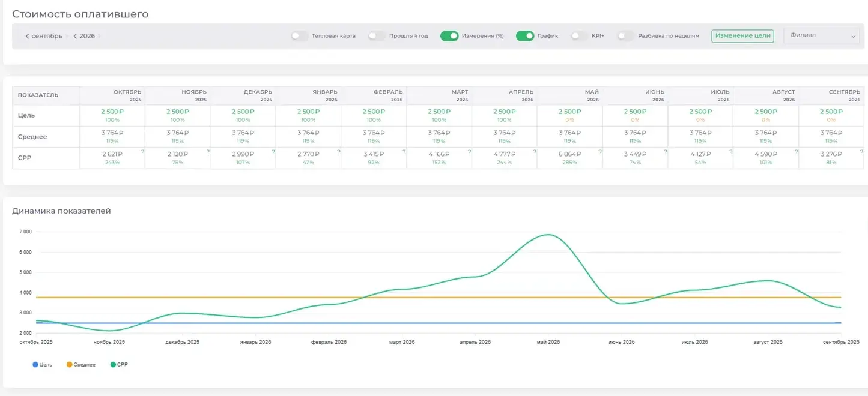This screenshot has width=868, height=396.
Task: Click the question mark in апрель 2026 CPP cell
Action: point(535,152)
